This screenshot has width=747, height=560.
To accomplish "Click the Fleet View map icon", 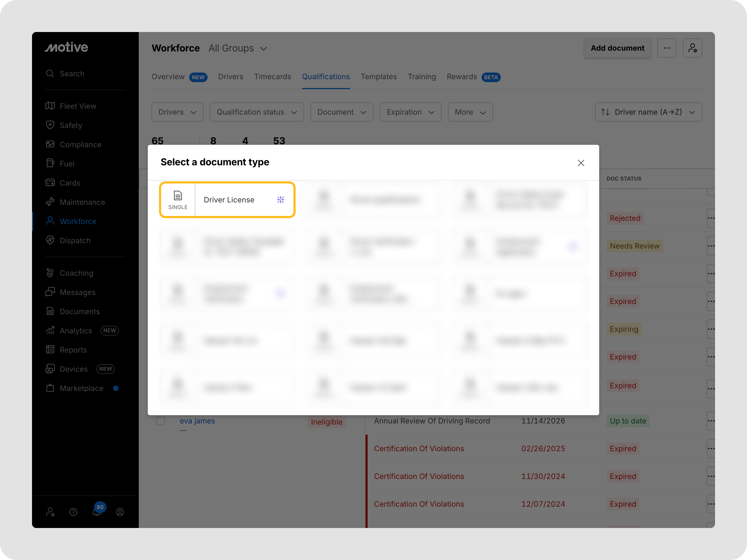I will tap(50, 106).
